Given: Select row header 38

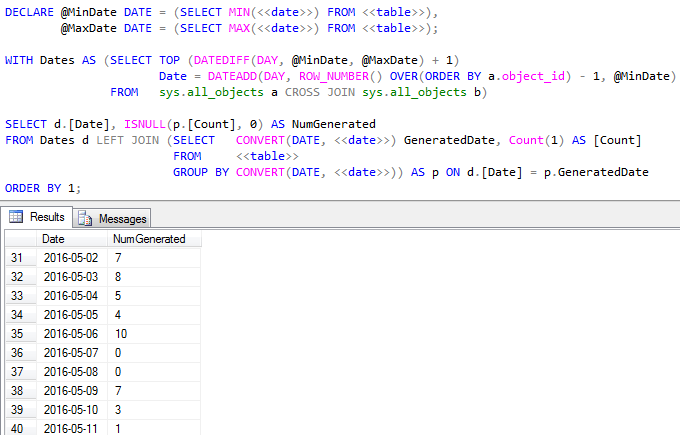Looking at the screenshot, I should [x=20, y=391].
